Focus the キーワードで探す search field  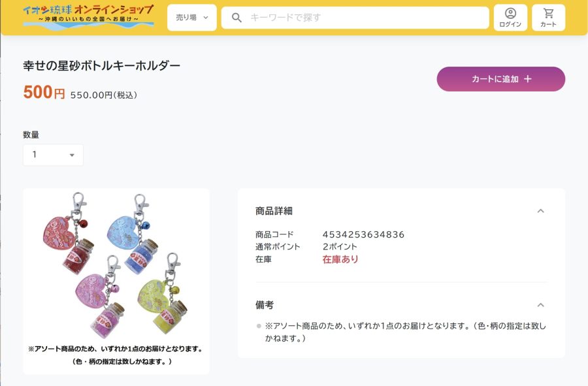(x=366, y=18)
